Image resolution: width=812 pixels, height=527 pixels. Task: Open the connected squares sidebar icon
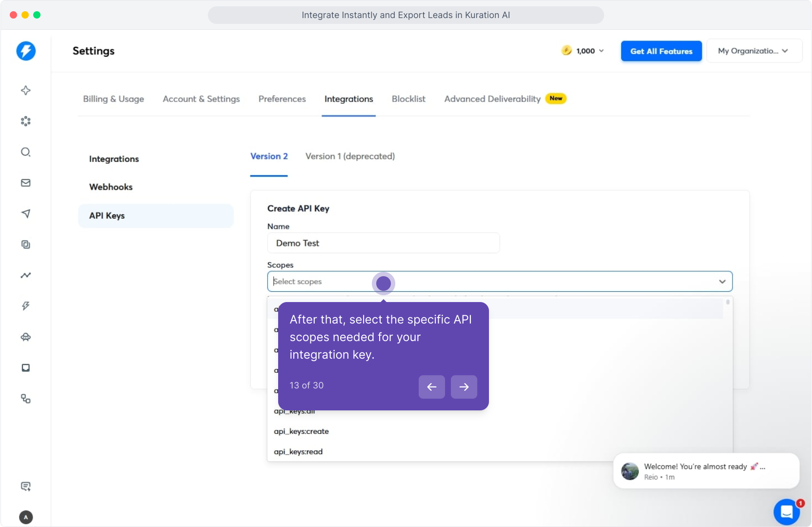point(26,399)
